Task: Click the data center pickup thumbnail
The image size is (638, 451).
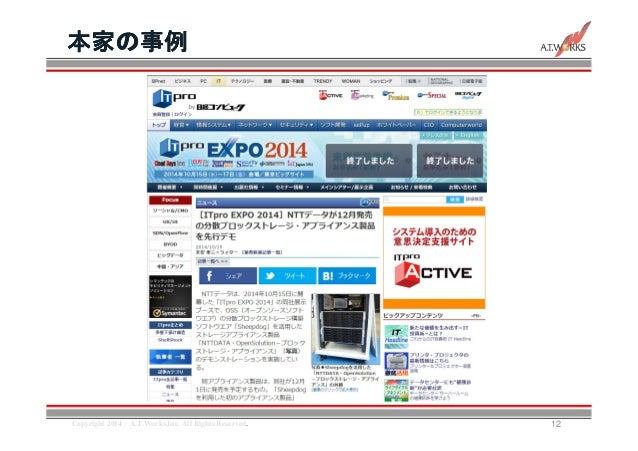Action: click(396, 391)
